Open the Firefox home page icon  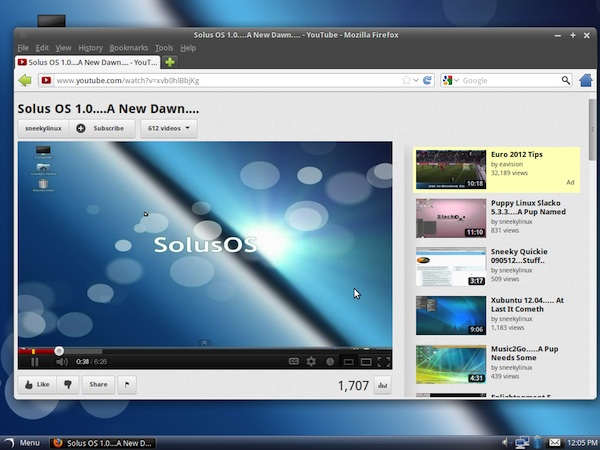(x=586, y=80)
